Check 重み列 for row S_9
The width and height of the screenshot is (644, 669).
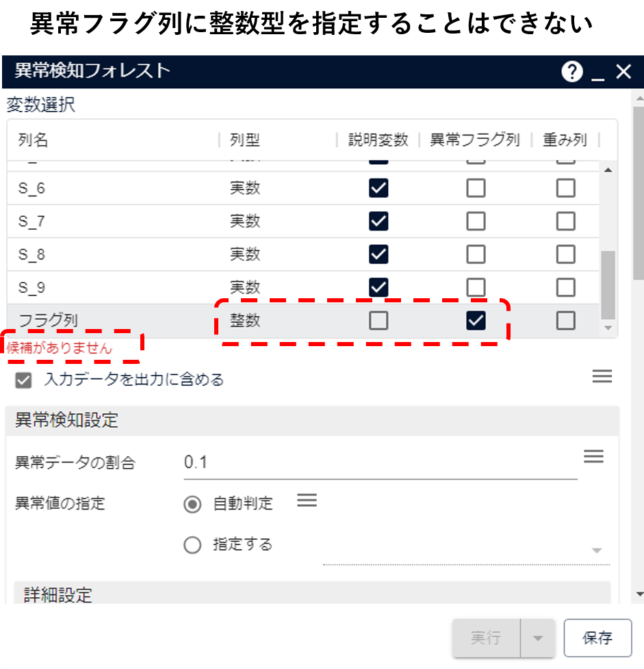pyautogui.click(x=566, y=287)
